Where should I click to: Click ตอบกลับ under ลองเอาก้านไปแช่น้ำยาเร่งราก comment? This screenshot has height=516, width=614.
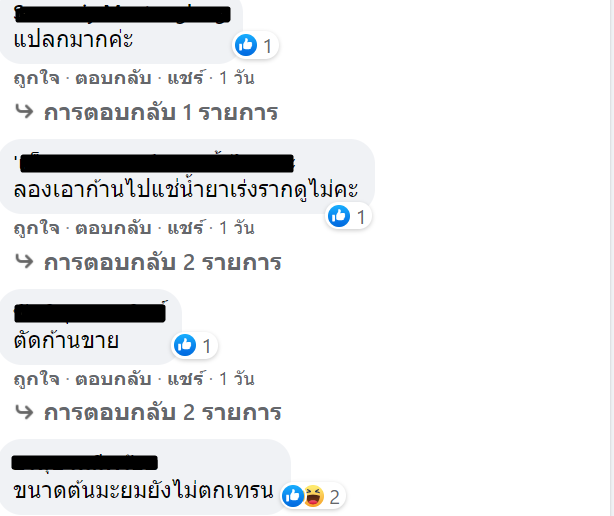(113, 228)
